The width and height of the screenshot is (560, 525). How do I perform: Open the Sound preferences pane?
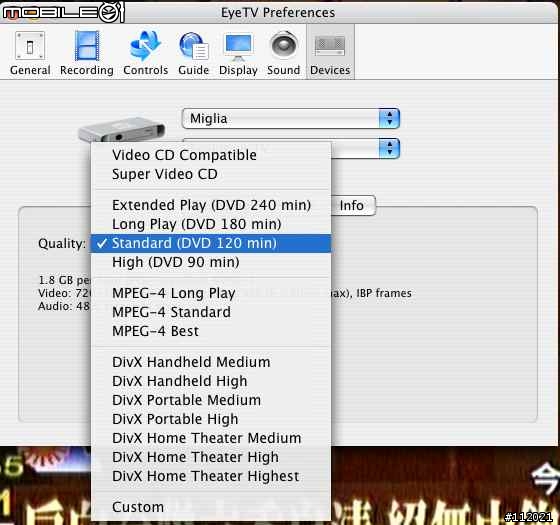(x=284, y=53)
